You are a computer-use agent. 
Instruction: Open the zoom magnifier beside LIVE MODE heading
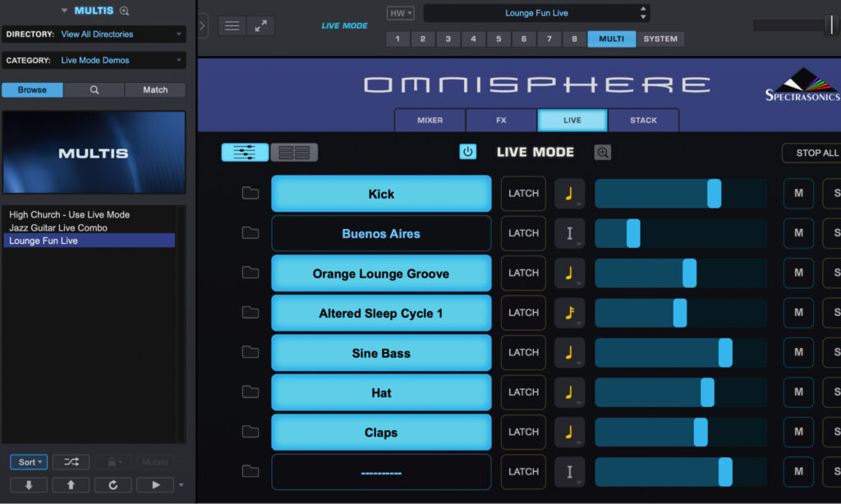tap(602, 152)
